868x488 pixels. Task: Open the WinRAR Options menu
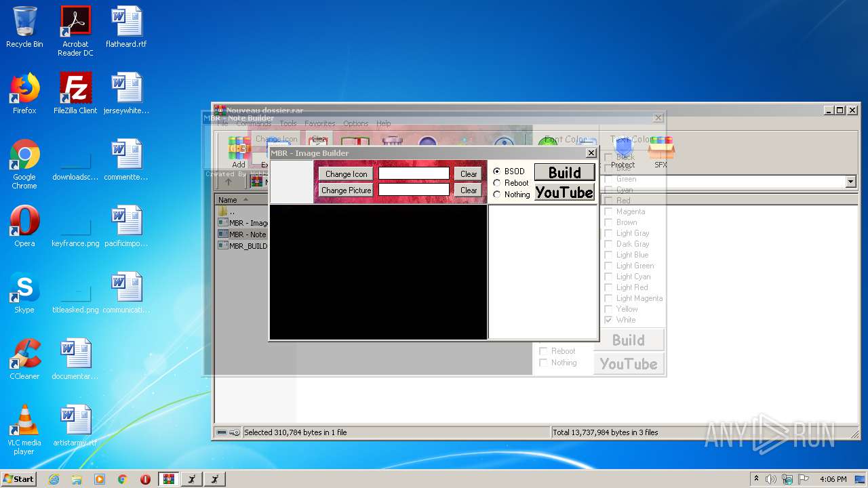(x=355, y=123)
